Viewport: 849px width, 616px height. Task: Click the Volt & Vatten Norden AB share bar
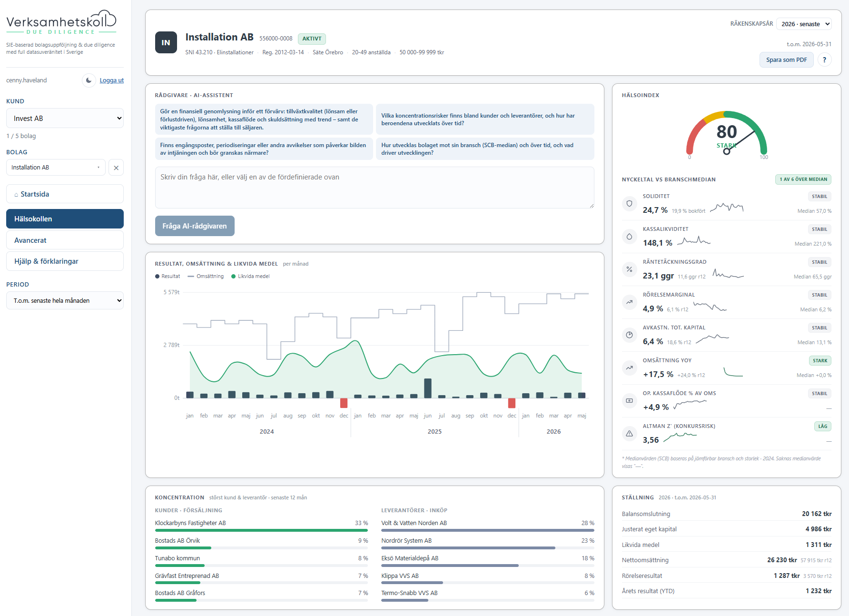[488, 530]
